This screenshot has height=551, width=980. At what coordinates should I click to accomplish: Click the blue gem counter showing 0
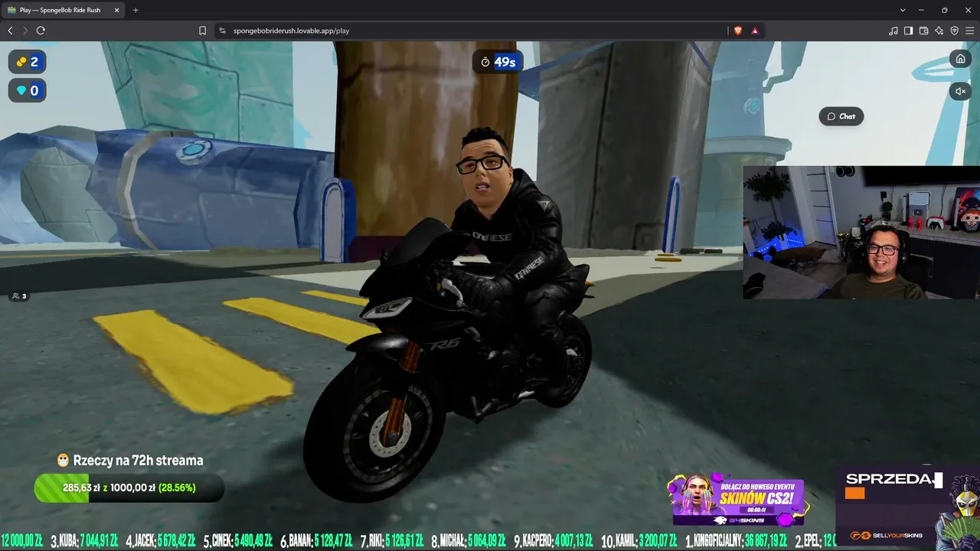pyautogui.click(x=28, y=91)
